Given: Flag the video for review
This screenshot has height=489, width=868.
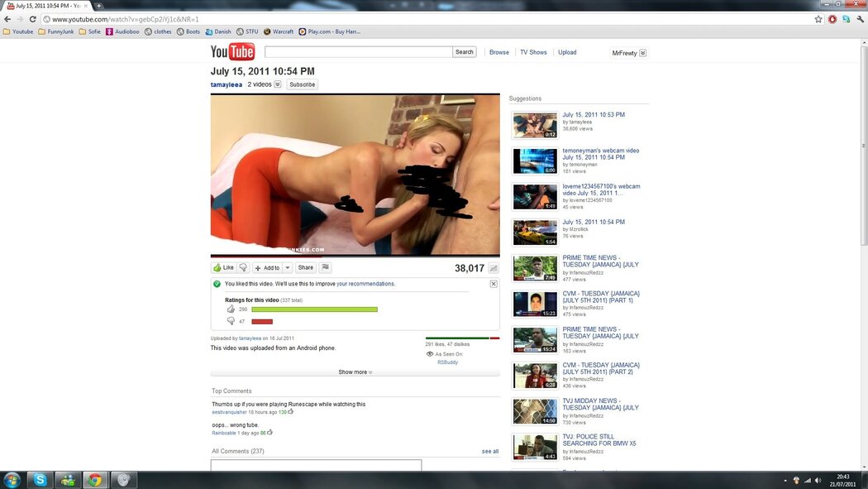Looking at the screenshot, I should (x=325, y=267).
